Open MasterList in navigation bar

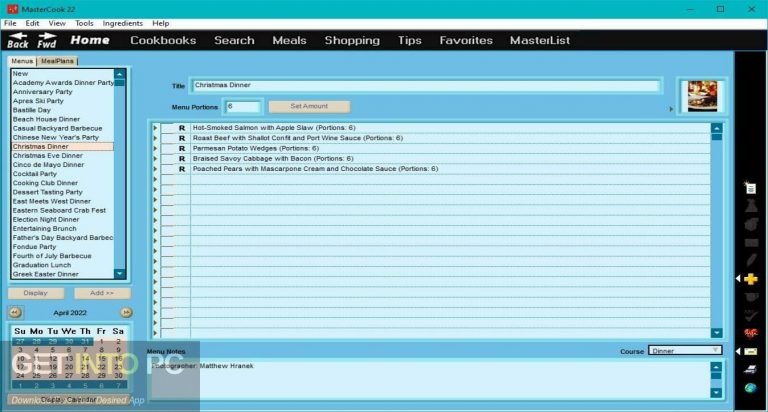[540, 40]
